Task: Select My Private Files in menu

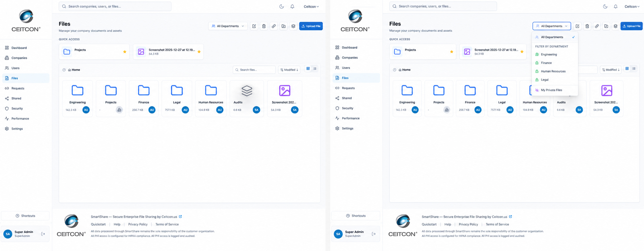Action: point(555,90)
